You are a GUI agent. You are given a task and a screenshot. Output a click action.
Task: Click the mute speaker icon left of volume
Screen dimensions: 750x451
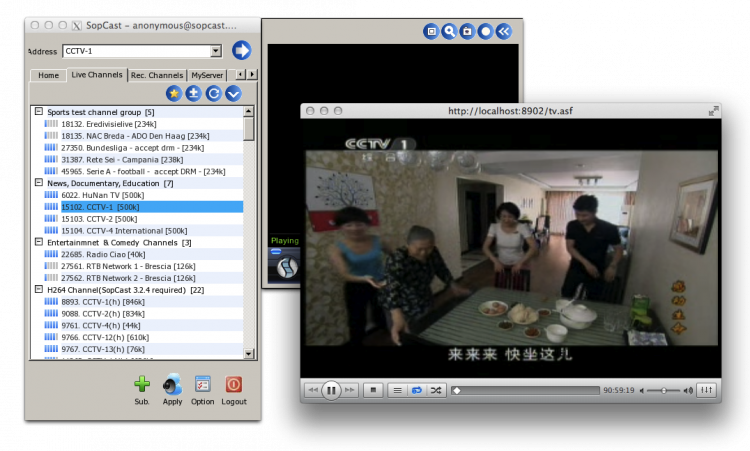(642, 391)
